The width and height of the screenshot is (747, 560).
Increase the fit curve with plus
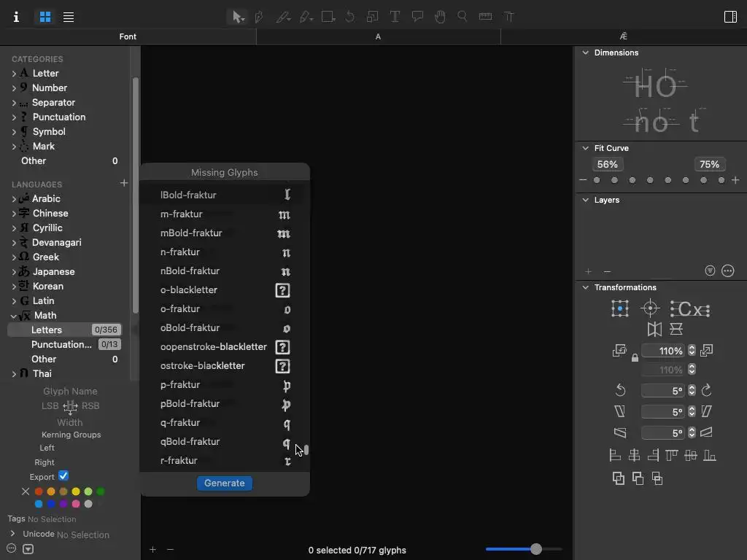tap(735, 180)
